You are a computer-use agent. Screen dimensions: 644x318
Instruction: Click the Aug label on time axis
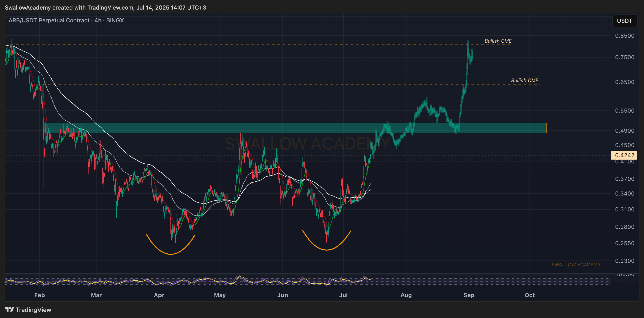pos(406,295)
